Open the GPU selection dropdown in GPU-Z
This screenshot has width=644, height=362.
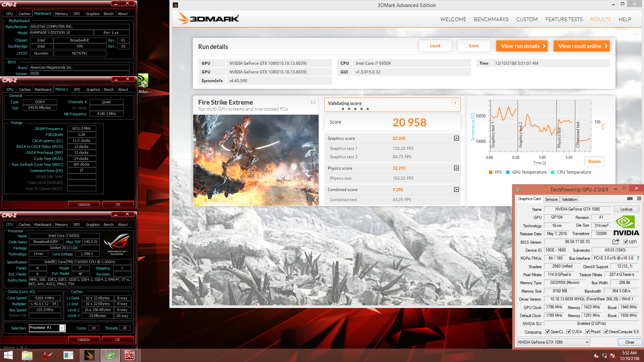pyautogui.click(x=553, y=342)
